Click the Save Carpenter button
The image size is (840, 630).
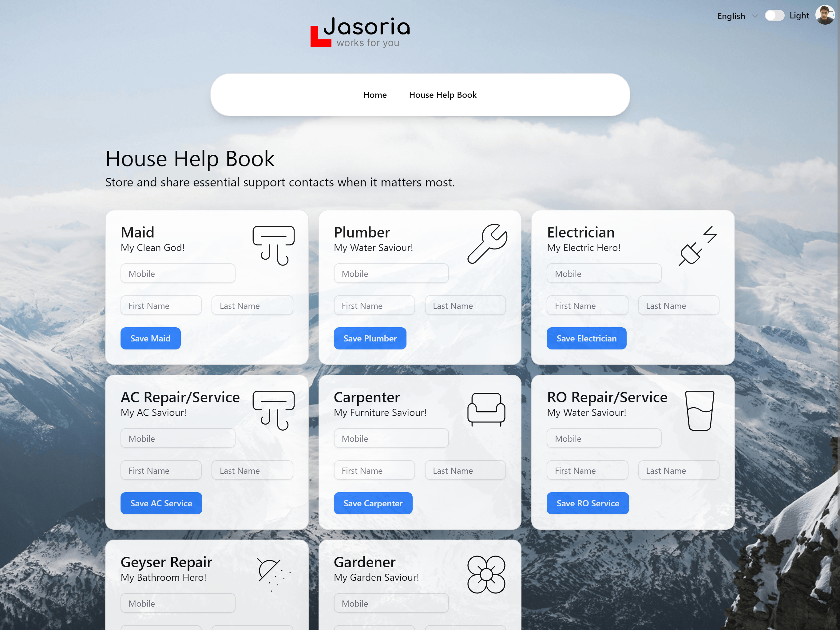point(373,503)
